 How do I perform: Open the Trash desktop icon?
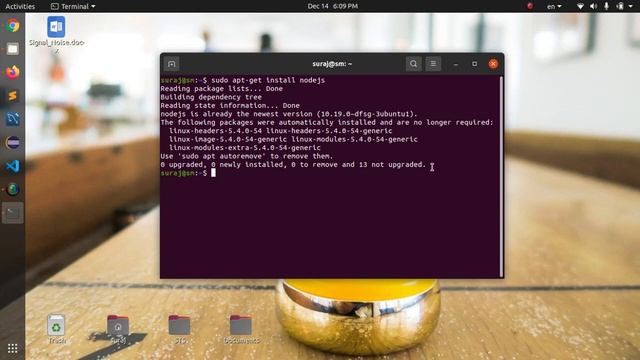(56, 329)
